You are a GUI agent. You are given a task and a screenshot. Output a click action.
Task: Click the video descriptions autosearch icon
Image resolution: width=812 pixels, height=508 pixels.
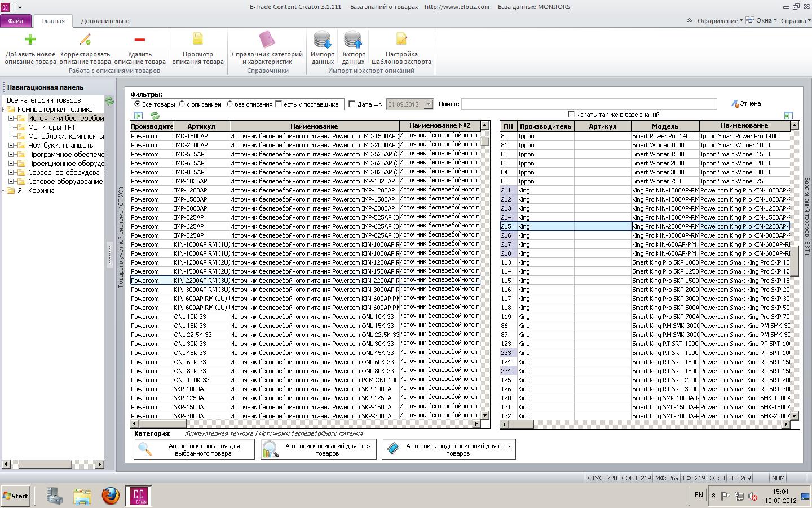393,449
